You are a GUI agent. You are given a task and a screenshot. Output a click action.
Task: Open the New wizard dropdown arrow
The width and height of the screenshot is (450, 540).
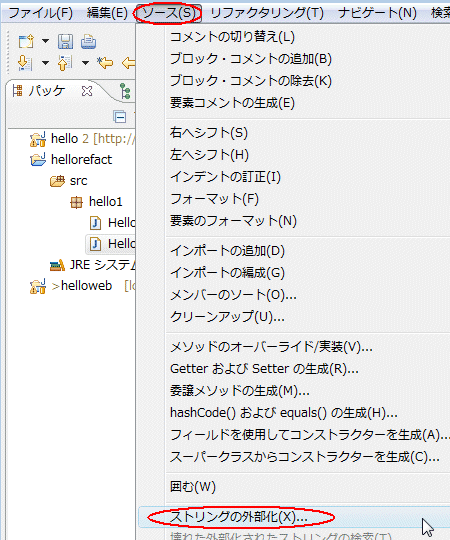[45, 41]
